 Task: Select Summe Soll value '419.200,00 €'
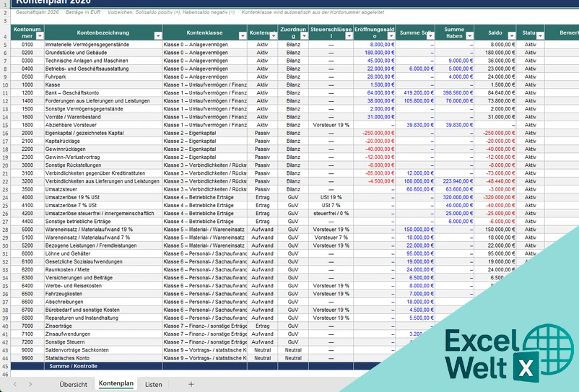(415, 92)
